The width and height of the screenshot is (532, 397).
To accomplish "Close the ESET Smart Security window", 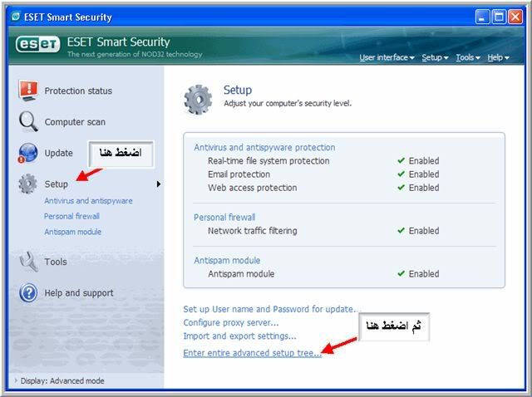I will pos(515,17).
